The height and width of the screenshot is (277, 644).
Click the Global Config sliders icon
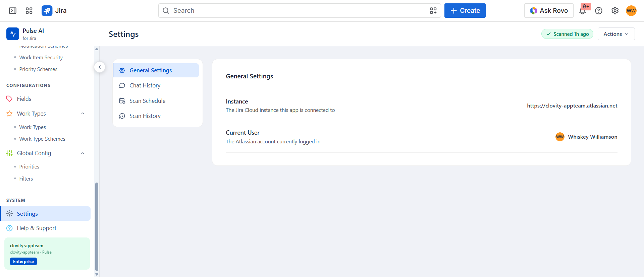click(x=9, y=153)
